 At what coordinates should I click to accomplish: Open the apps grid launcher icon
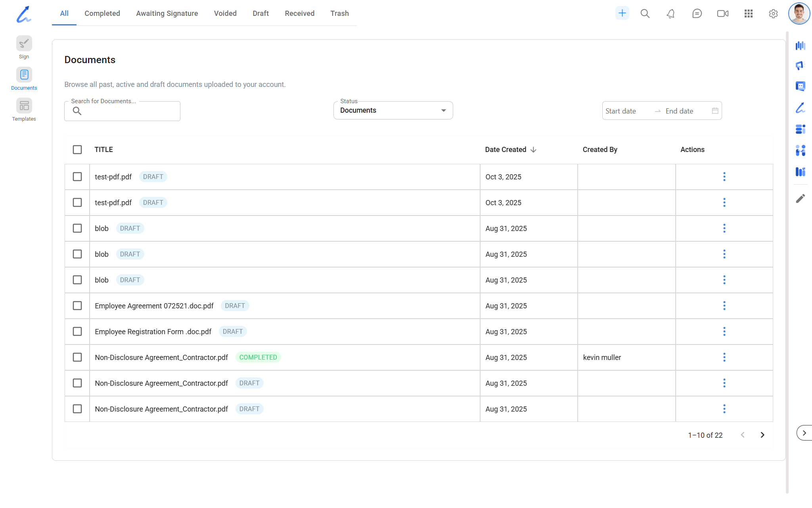(748, 14)
